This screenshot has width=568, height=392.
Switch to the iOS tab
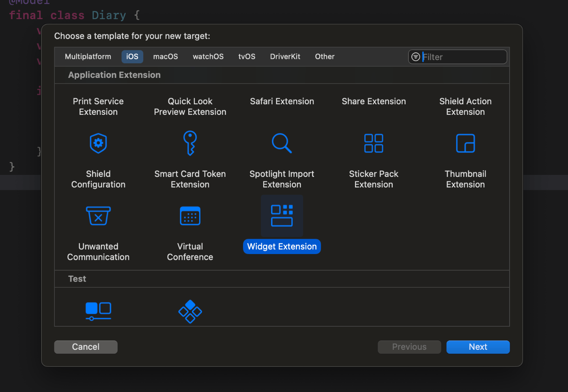[x=132, y=57]
